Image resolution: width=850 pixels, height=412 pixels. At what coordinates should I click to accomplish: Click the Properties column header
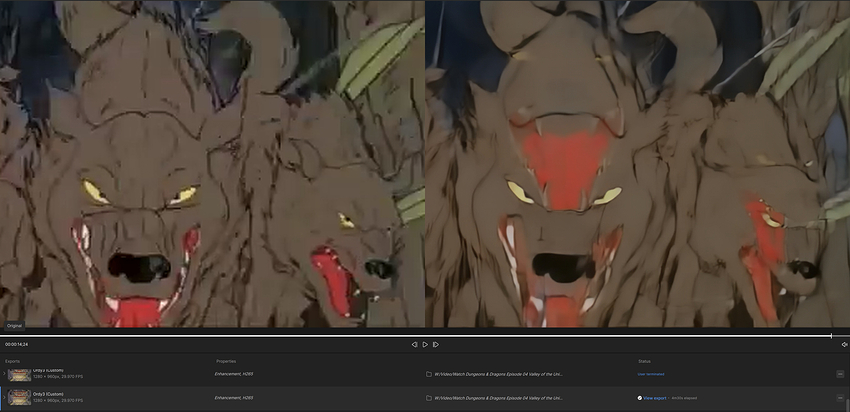pyautogui.click(x=226, y=361)
